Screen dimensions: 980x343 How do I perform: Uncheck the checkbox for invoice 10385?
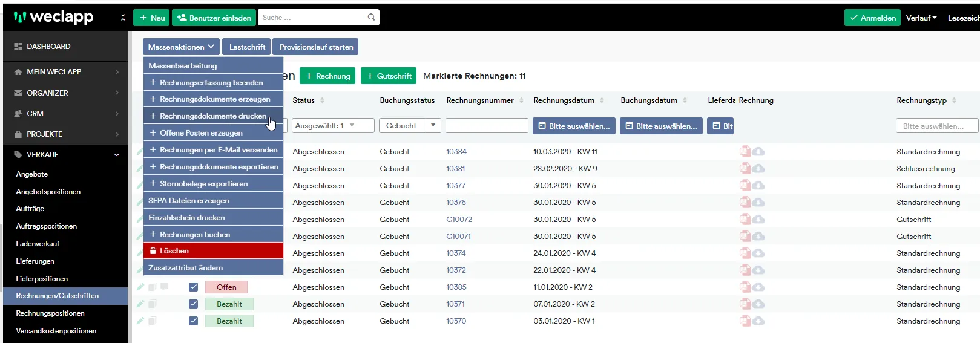pos(193,287)
